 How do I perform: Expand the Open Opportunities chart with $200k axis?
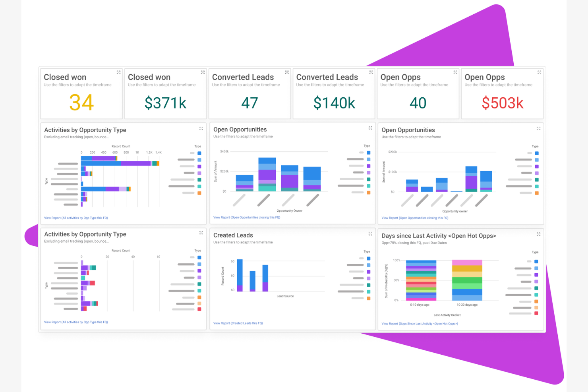pyautogui.click(x=538, y=128)
